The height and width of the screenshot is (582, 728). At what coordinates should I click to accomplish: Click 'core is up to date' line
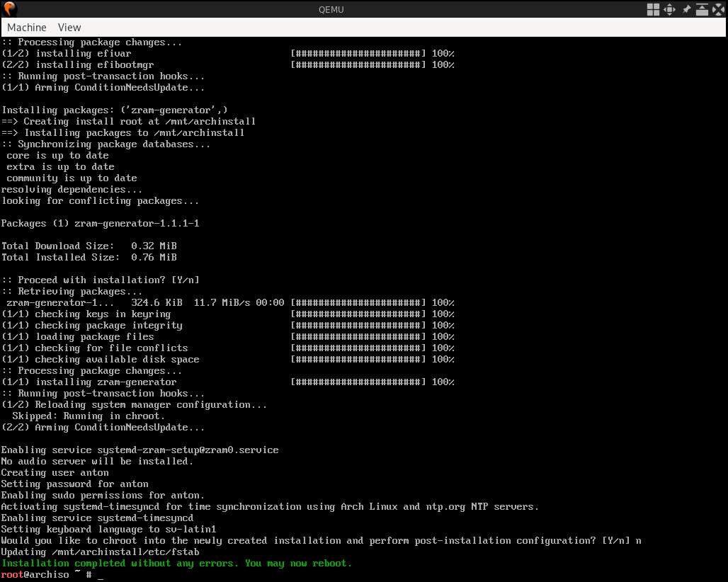pyautogui.click(x=57, y=156)
